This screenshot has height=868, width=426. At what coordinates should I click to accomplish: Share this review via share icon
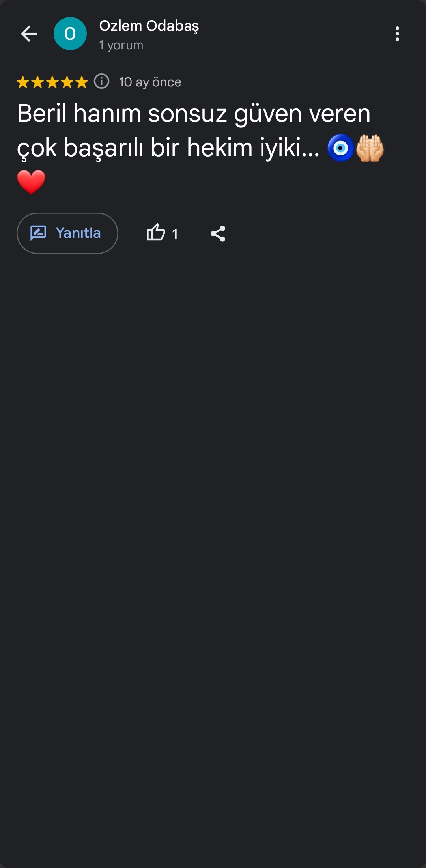[x=218, y=233]
